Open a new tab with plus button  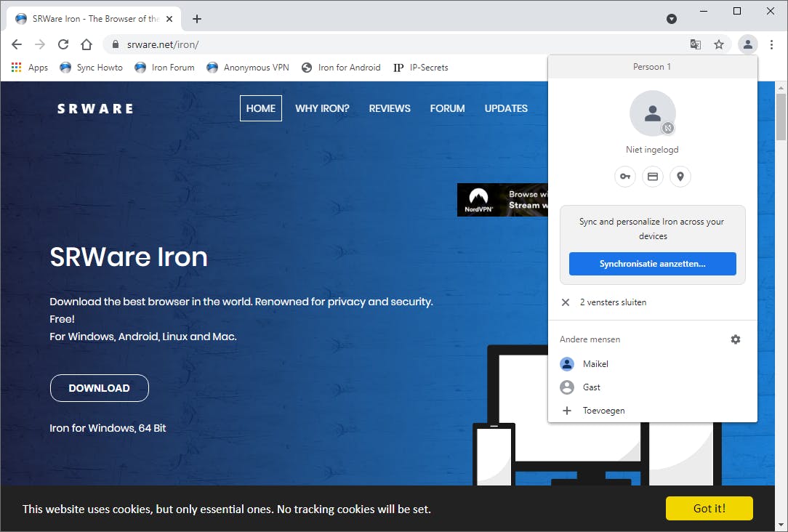[x=197, y=19]
